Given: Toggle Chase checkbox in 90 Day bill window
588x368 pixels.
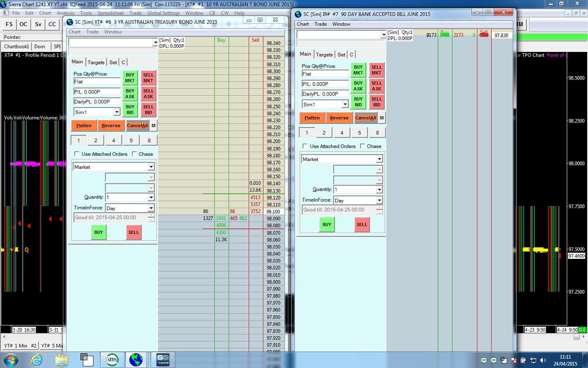Looking at the screenshot, I should pos(363,146).
